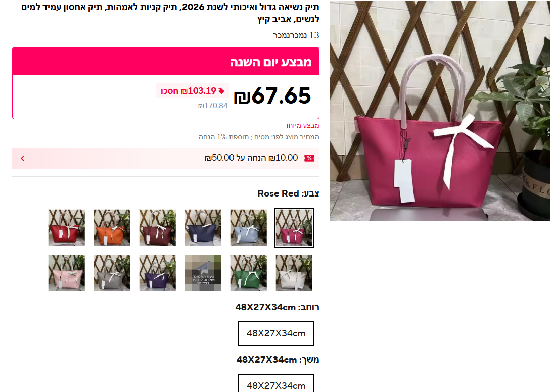Click the ₪103.19 savings badge
Viewport: 552px width, 392px height.
coord(193,91)
